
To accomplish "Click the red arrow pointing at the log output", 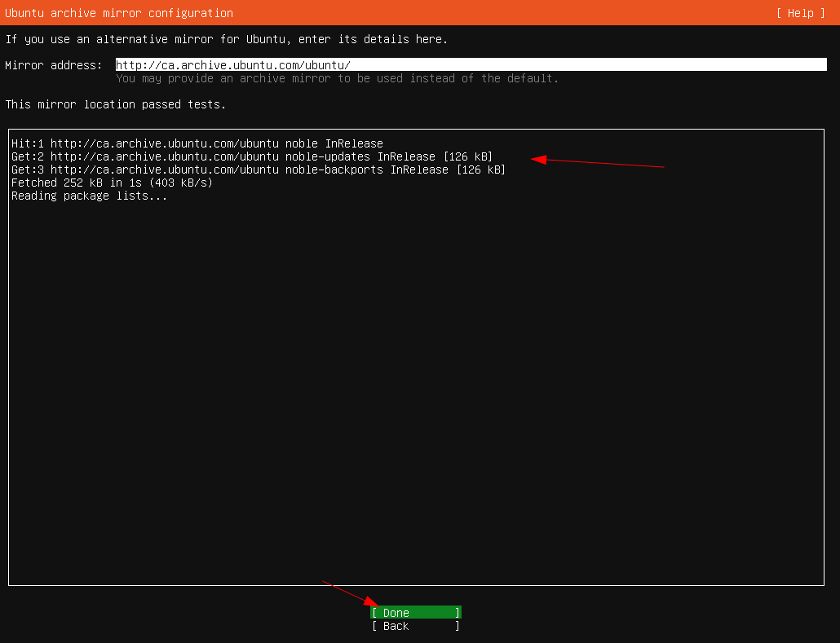I will [598, 163].
